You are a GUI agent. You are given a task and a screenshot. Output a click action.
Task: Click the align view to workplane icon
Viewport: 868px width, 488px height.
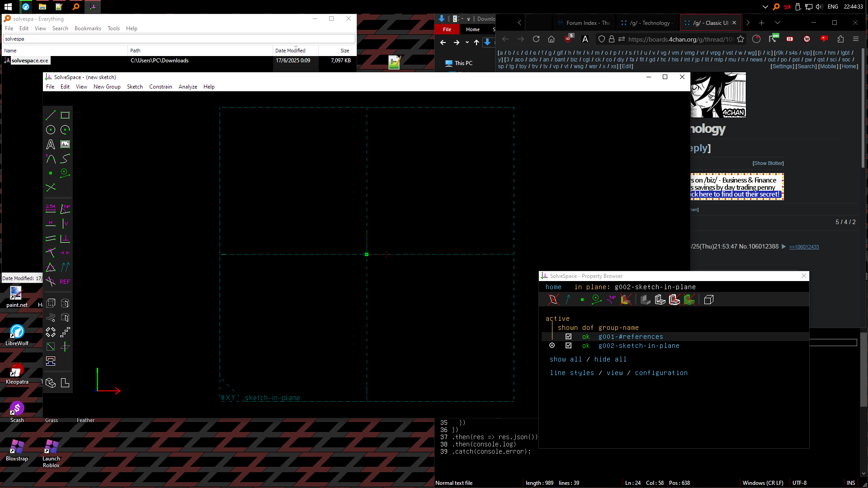(65, 383)
